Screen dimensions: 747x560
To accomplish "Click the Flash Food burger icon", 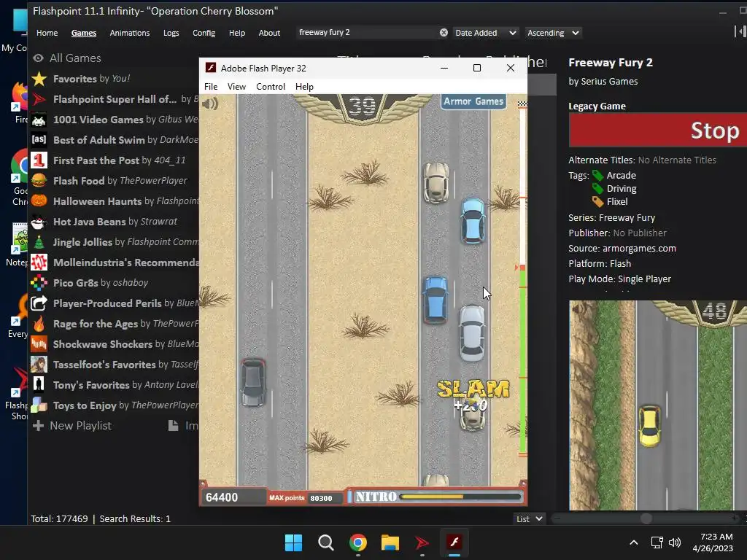I will click(x=39, y=181).
